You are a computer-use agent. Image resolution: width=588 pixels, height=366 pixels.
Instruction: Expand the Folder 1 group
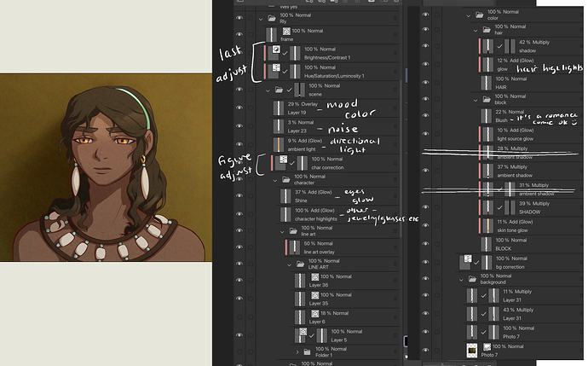297,351
